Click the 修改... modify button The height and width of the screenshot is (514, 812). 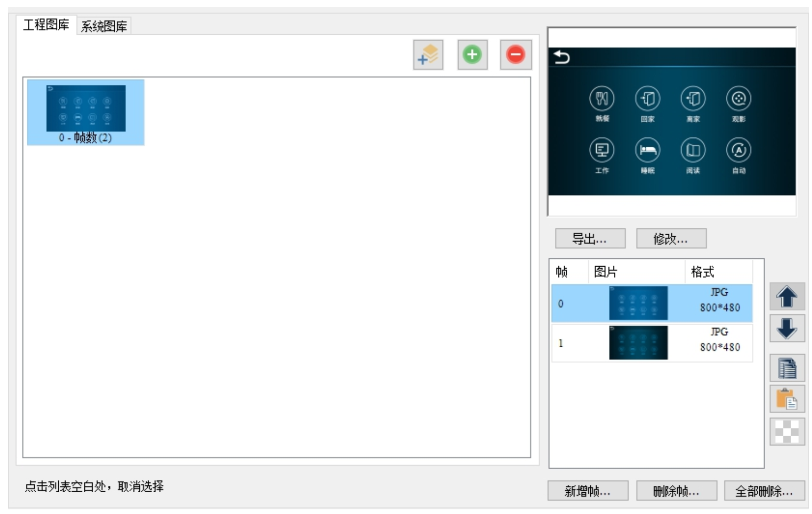click(671, 238)
